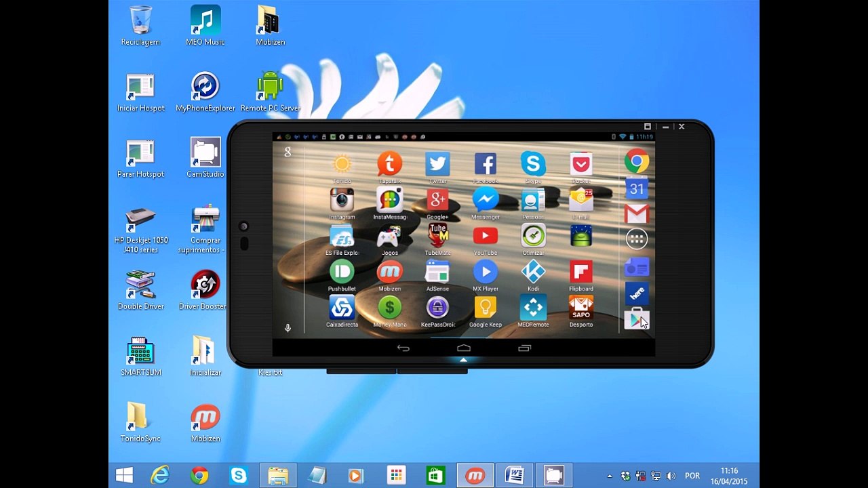Open File Explorer from the taskbar

coord(278,475)
